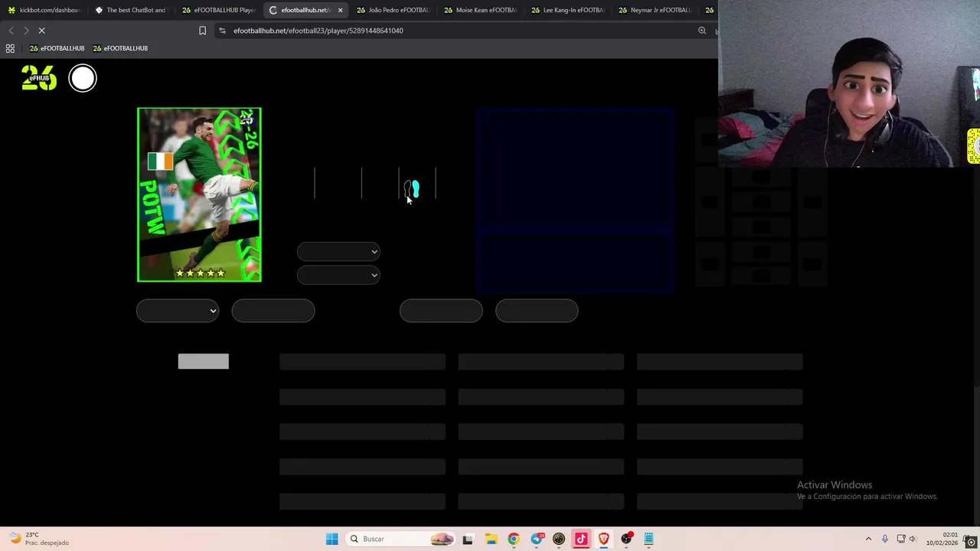
Task: Show hidden system tray icons
Action: (868, 539)
